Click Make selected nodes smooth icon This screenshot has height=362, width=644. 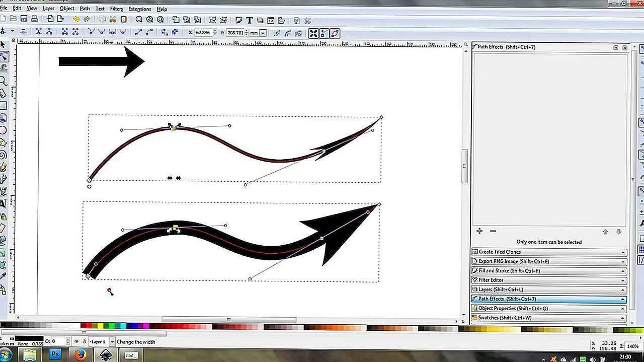tap(102, 32)
